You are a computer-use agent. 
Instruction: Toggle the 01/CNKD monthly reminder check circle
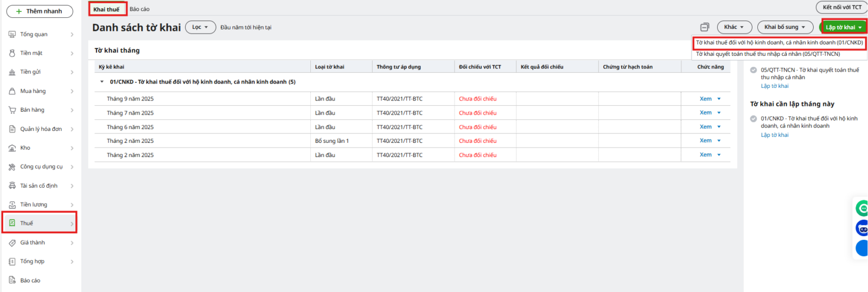pos(754,119)
